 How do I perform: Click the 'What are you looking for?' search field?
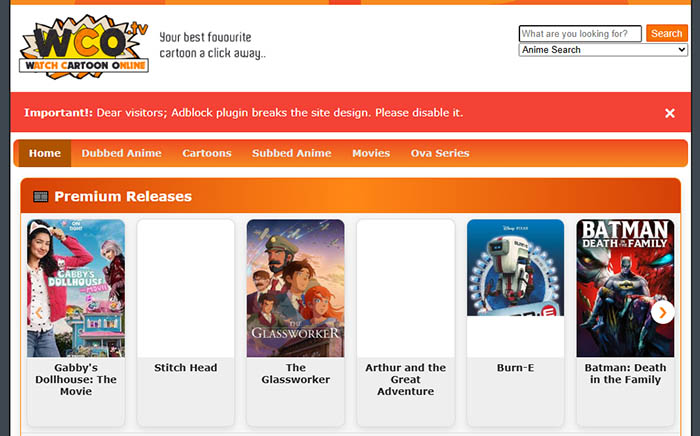point(580,34)
